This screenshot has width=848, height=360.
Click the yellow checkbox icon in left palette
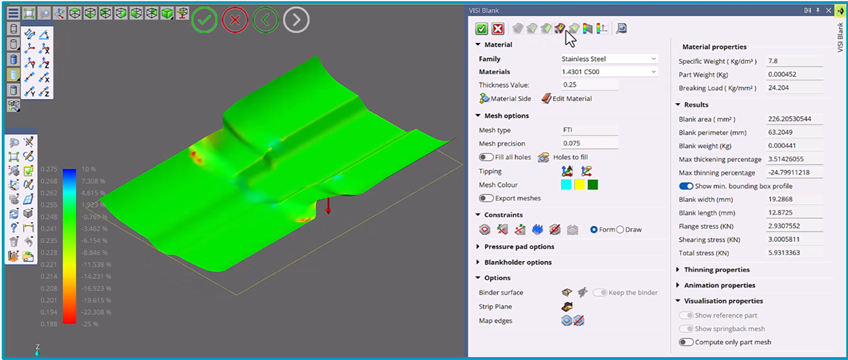tap(29, 171)
